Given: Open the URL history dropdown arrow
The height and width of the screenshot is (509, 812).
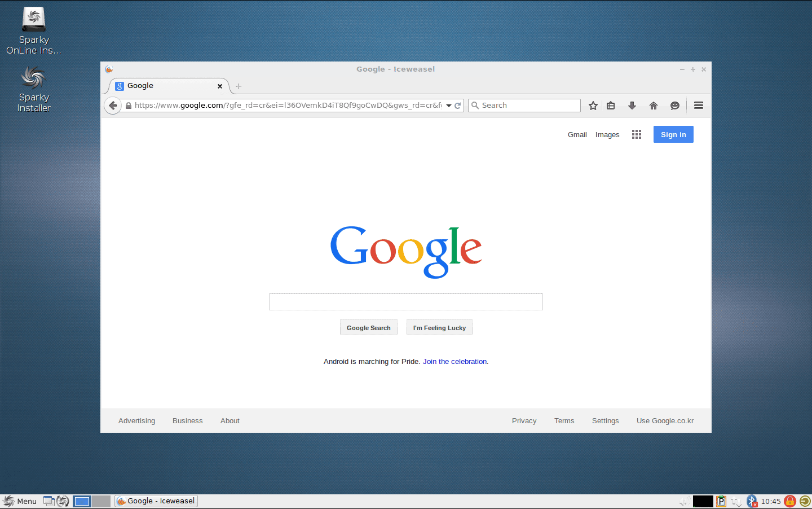Looking at the screenshot, I should [x=449, y=106].
